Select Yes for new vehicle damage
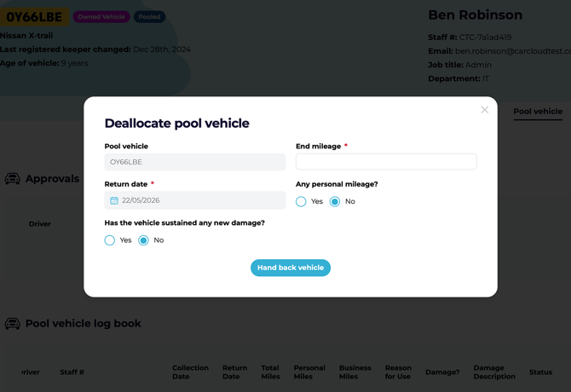 tap(110, 240)
